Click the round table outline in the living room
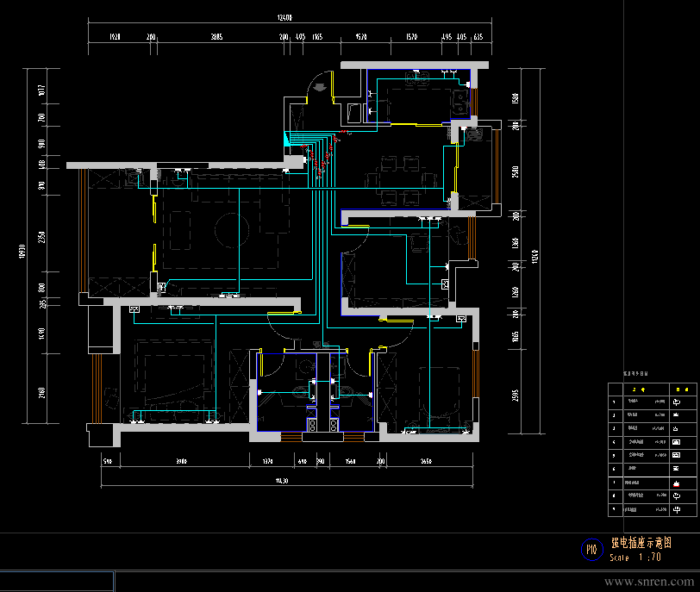 click(x=232, y=230)
